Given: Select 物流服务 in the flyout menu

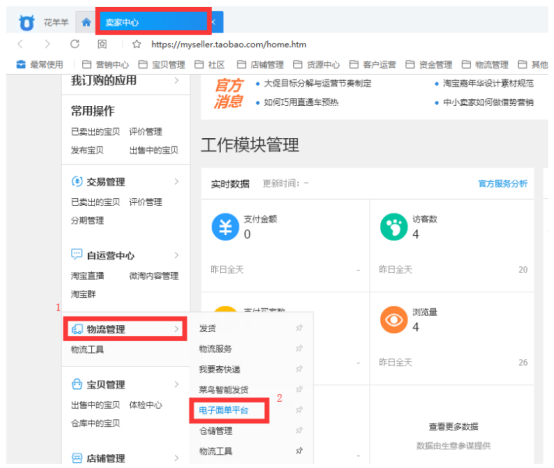Looking at the screenshot, I should pos(216,349).
